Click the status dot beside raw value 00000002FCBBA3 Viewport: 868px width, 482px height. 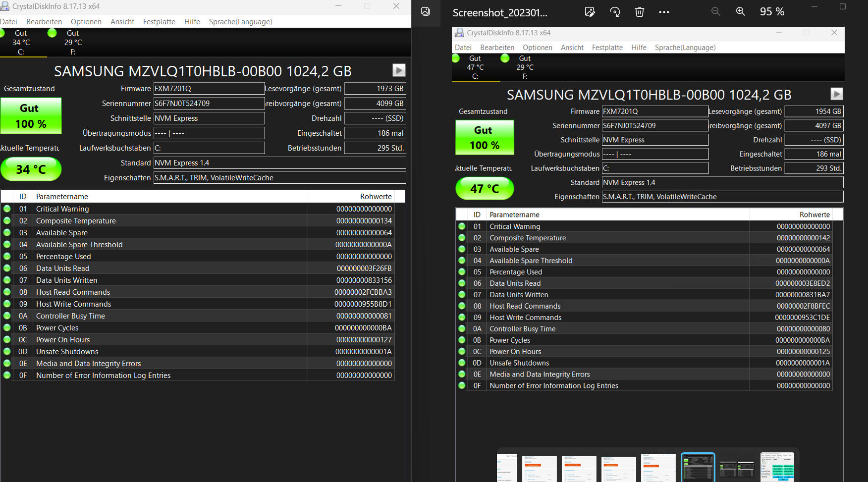[x=7, y=292]
